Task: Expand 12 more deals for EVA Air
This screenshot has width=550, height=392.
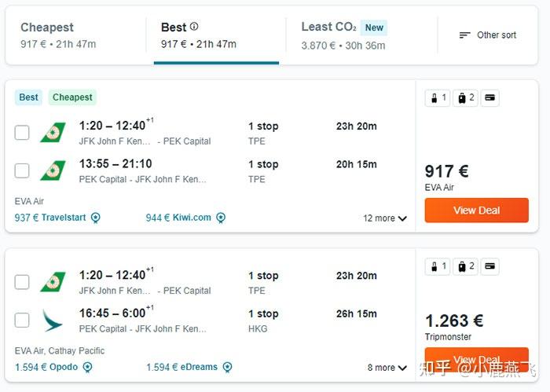Action: click(385, 218)
